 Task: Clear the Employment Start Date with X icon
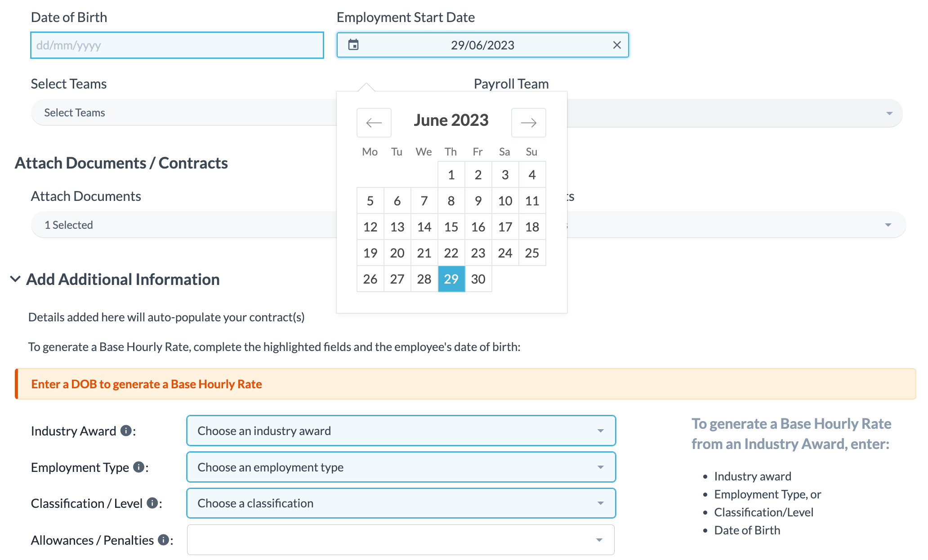pos(617,45)
